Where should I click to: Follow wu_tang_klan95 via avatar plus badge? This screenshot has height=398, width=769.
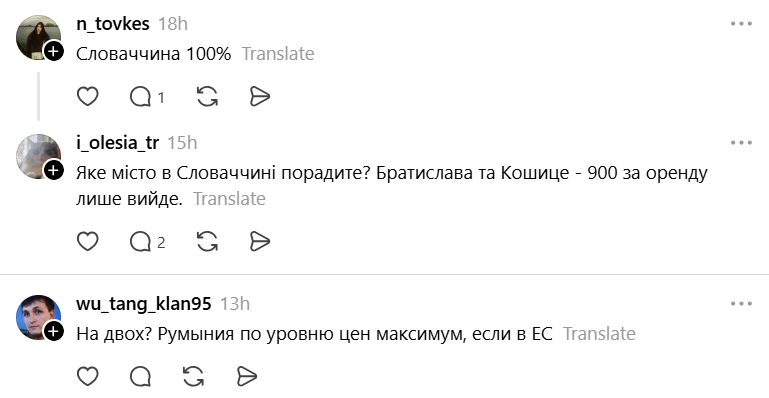pyautogui.click(x=53, y=331)
